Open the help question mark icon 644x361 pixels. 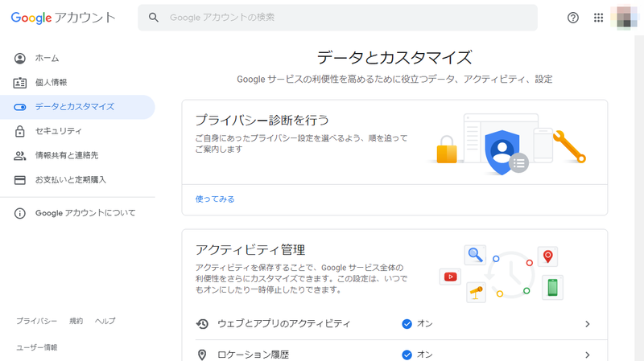click(x=573, y=18)
